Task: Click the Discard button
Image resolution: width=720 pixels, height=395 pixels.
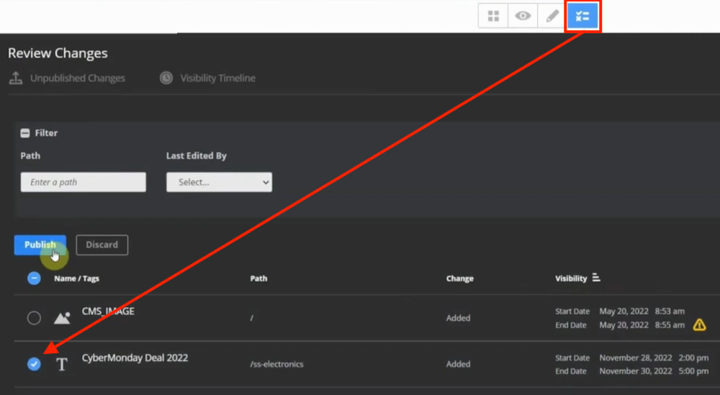Action: pos(102,245)
